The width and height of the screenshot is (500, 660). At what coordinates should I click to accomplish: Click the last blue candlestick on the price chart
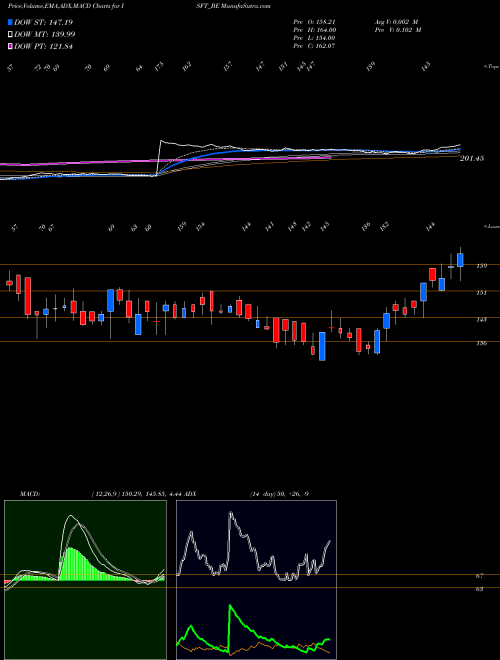tap(460, 260)
